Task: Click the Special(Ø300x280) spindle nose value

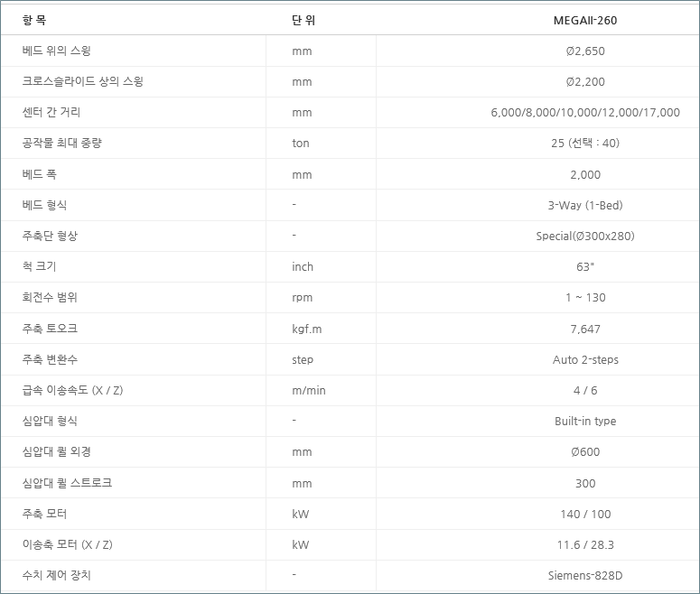Action: click(x=585, y=237)
